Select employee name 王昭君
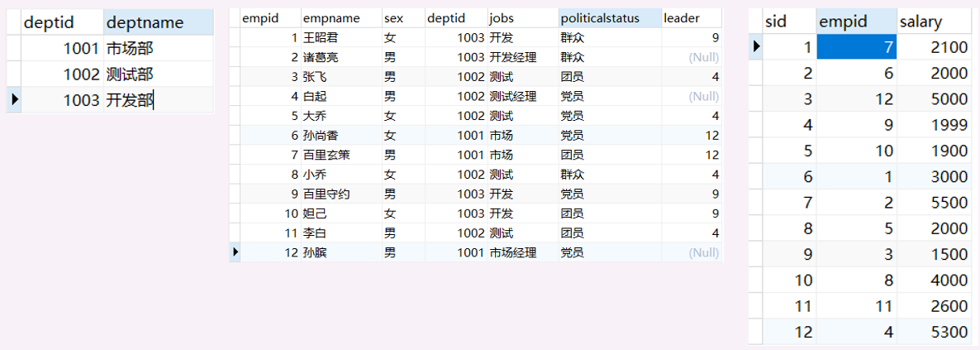Viewport: 980px width, 350px height. pyautogui.click(x=341, y=37)
